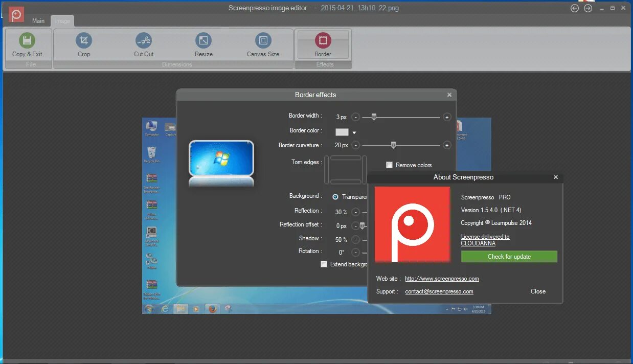The image size is (633, 364).
Task: Select the Crop tool
Action: [x=84, y=40]
